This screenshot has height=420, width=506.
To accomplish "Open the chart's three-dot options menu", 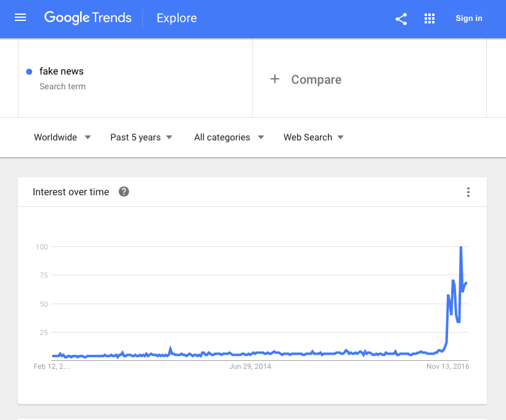I will (x=468, y=192).
